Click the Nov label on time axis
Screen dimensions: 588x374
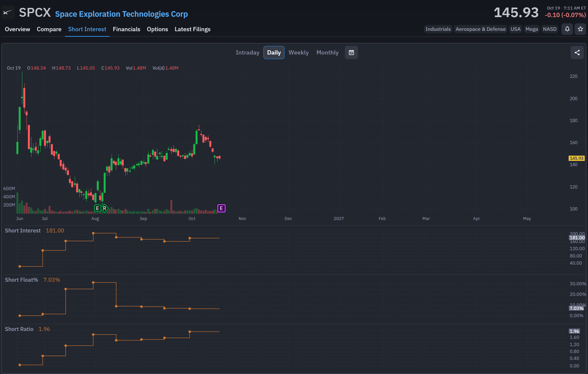242,218
